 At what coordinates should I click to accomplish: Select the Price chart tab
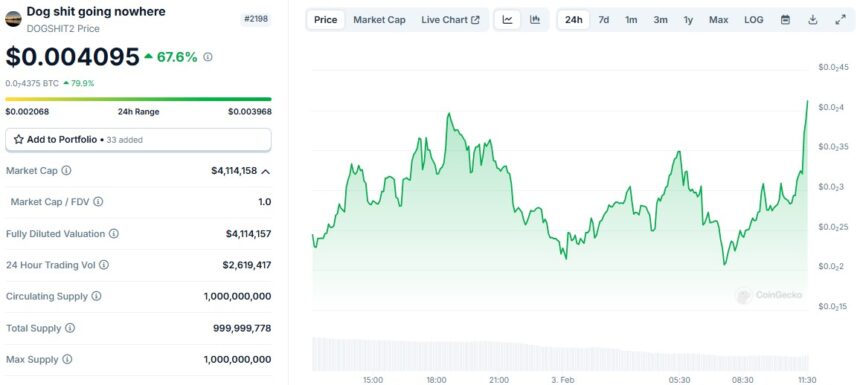click(325, 20)
